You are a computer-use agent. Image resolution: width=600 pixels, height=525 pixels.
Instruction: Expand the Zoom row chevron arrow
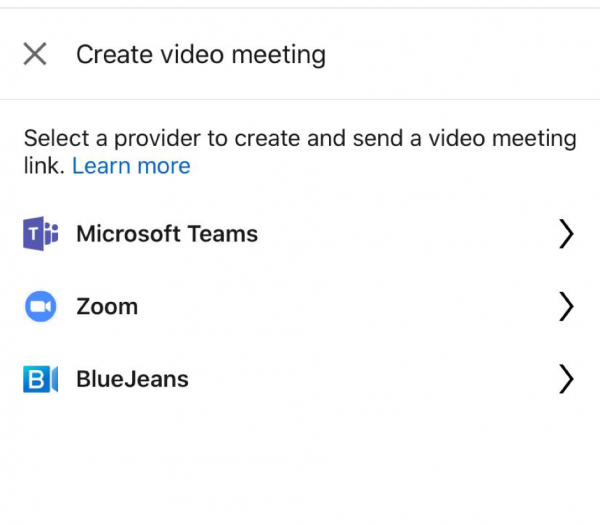pyautogui.click(x=566, y=306)
